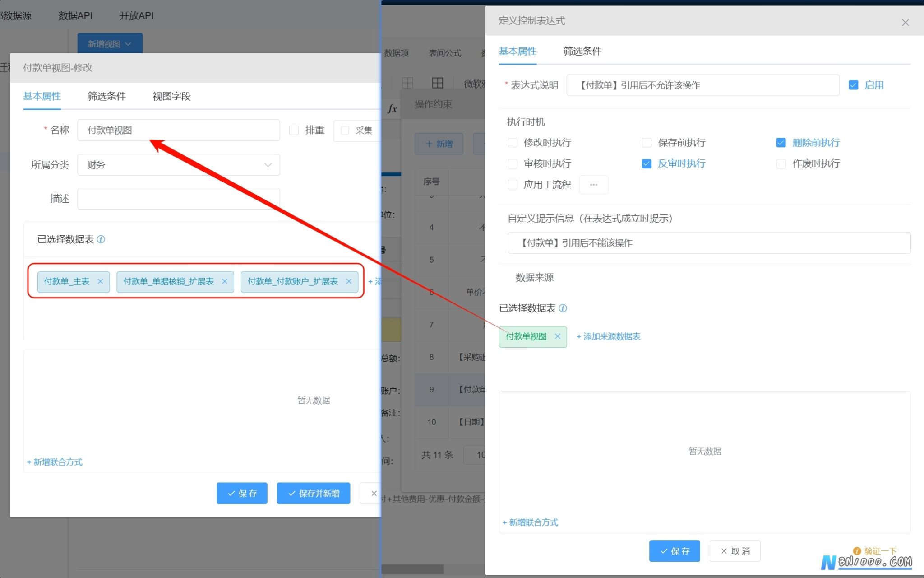
Task: Switch to 视图字段 tab
Action: tap(171, 96)
